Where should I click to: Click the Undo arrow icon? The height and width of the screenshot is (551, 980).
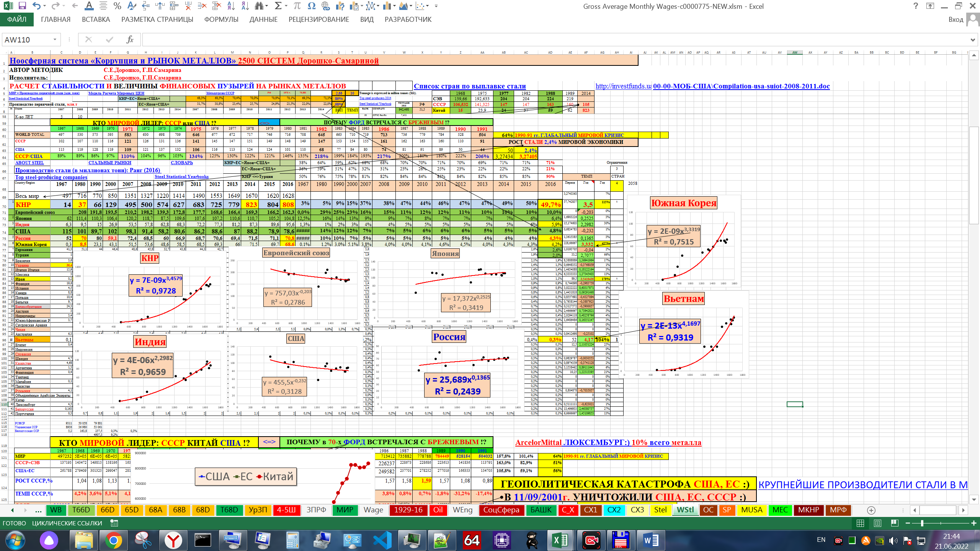(x=36, y=6)
